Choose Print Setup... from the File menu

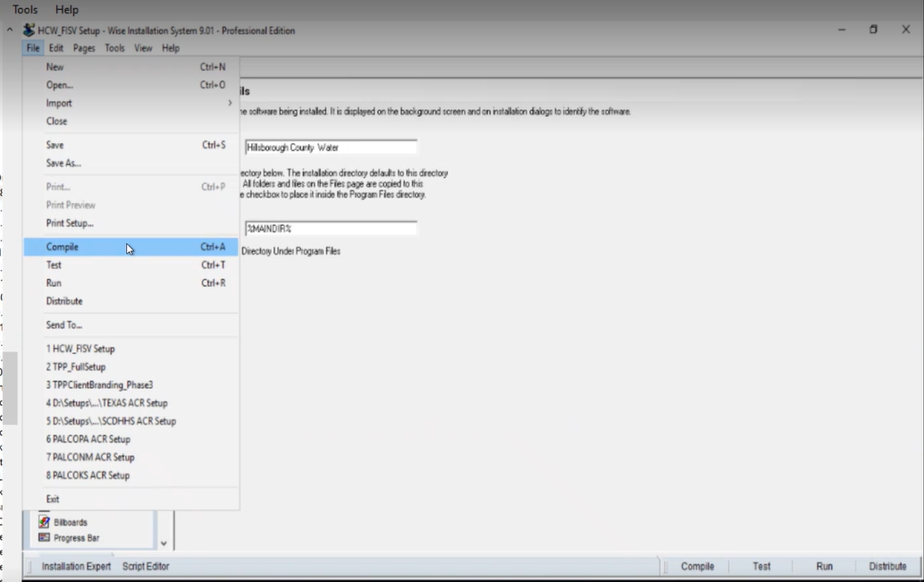click(x=130, y=223)
